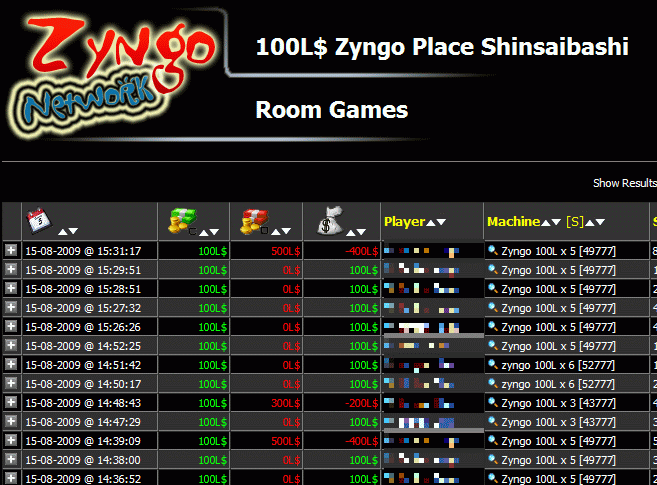The image size is (657, 485).
Task: Sort red cash column ascending arrow
Action: [276, 232]
